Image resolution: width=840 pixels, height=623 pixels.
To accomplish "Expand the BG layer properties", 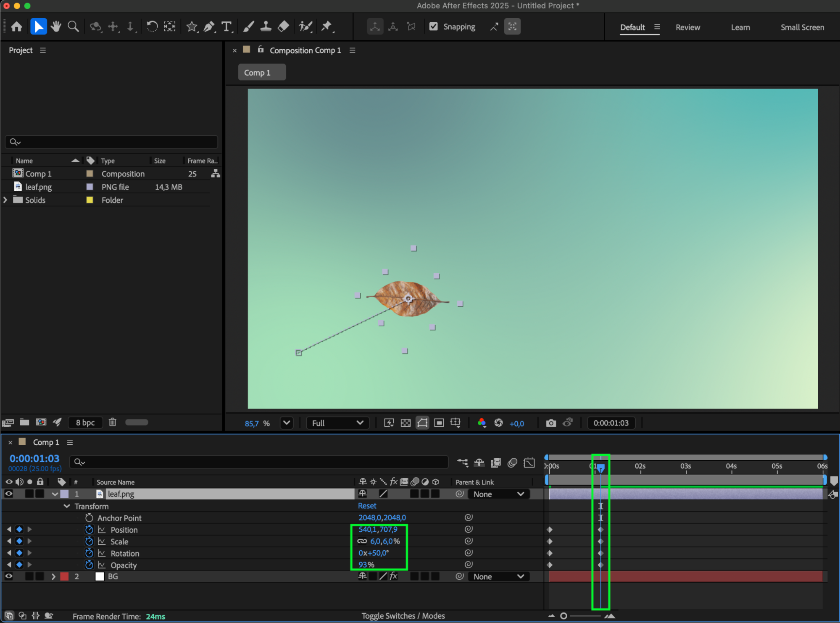I will coord(53,576).
